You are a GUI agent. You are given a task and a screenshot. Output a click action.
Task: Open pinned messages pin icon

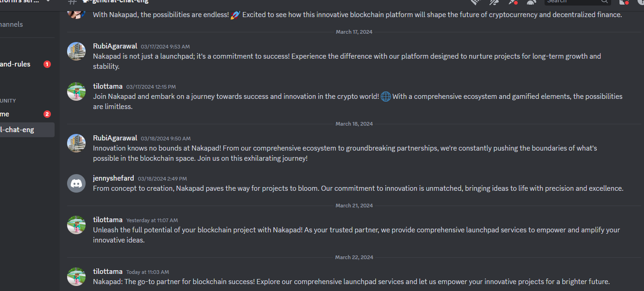pos(513,1)
